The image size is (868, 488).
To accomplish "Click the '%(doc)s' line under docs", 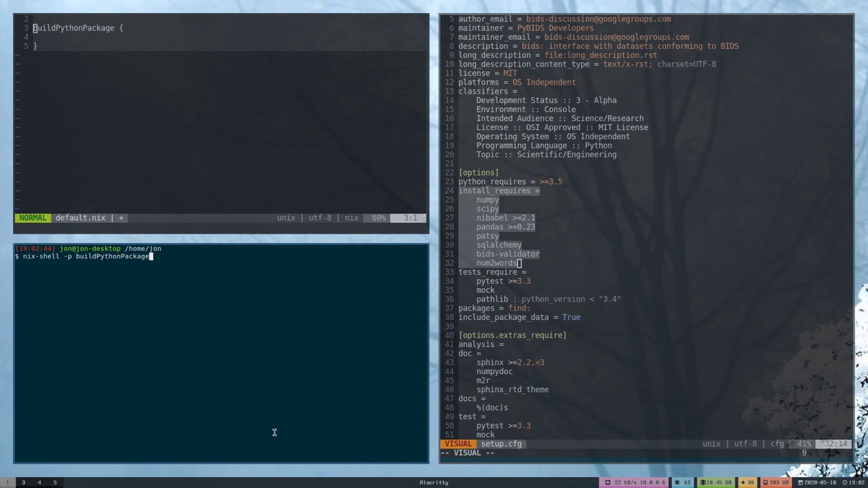I will [x=492, y=407].
